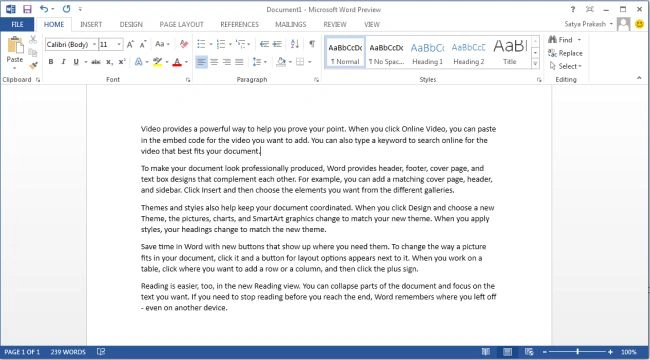Apply subscript formatting
650x360 pixels.
point(109,62)
